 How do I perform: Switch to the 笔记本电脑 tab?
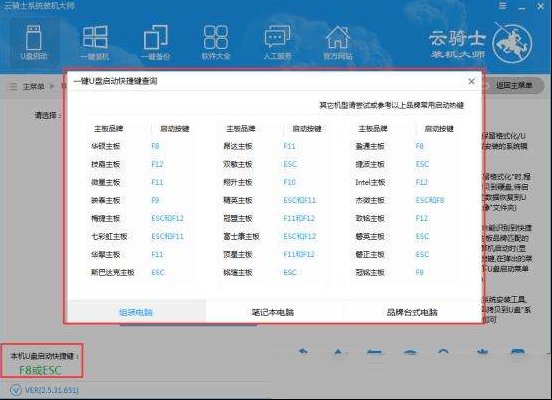273,312
